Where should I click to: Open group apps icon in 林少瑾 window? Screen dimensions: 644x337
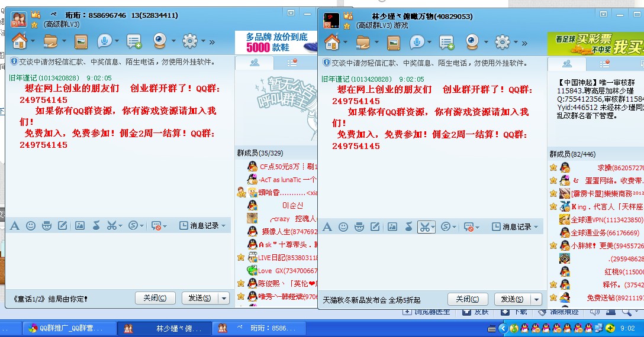pos(446,43)
